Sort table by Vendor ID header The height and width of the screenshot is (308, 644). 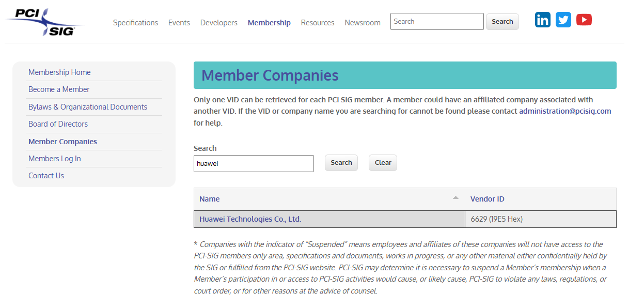487,199
